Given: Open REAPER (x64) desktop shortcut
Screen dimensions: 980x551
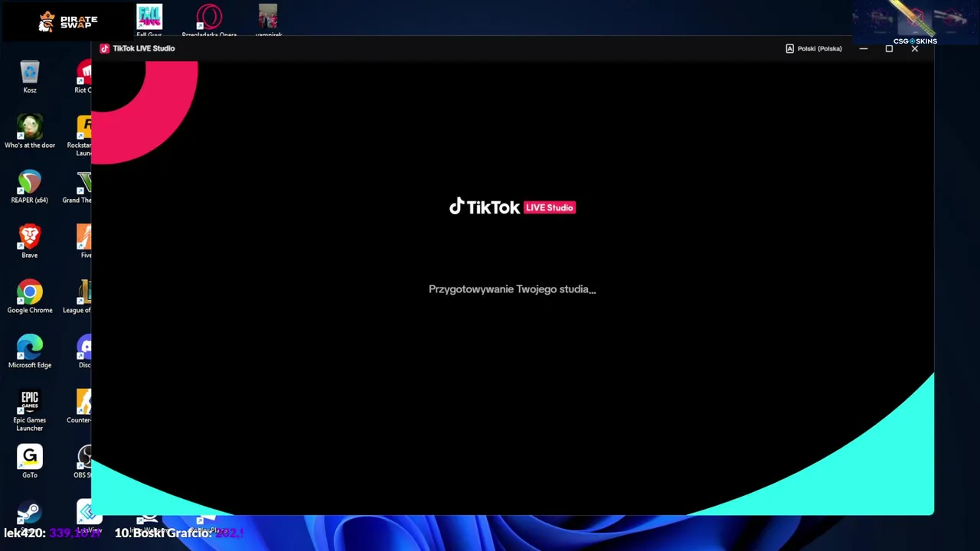Looking at the screenshot, I should point(30,187).
